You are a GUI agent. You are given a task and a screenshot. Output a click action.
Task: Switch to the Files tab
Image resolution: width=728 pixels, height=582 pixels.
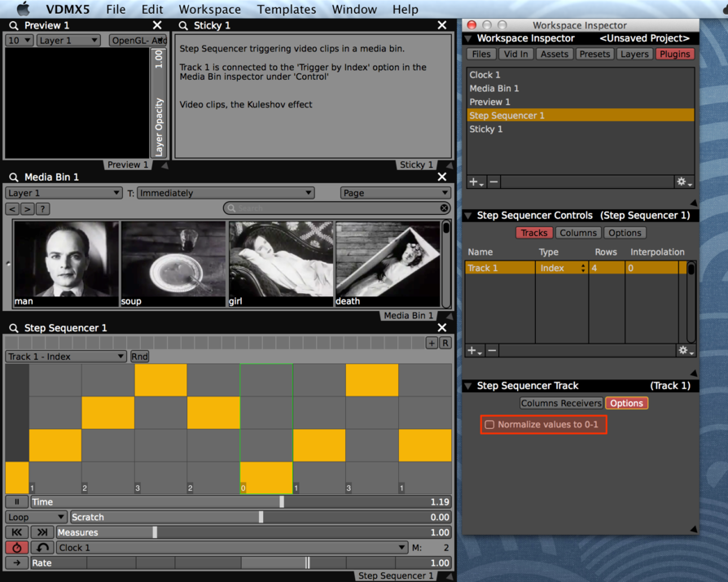(481, 55)
